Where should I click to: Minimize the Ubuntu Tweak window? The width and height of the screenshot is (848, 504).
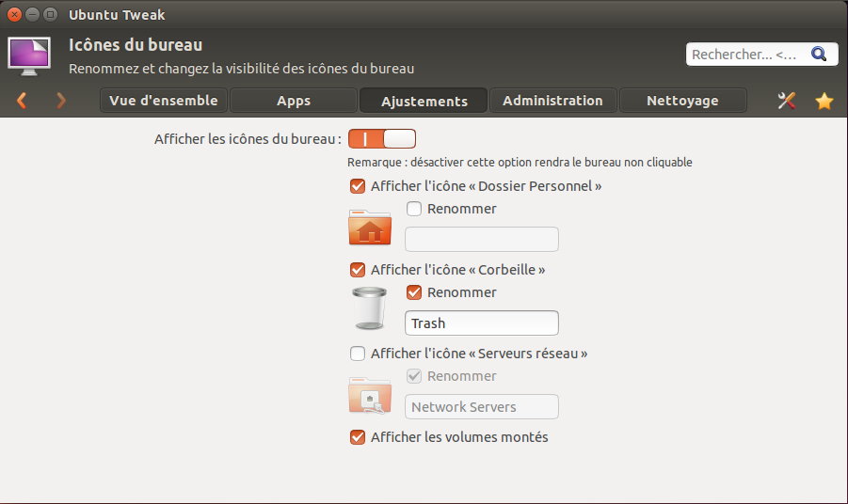[x=32, y=15]
